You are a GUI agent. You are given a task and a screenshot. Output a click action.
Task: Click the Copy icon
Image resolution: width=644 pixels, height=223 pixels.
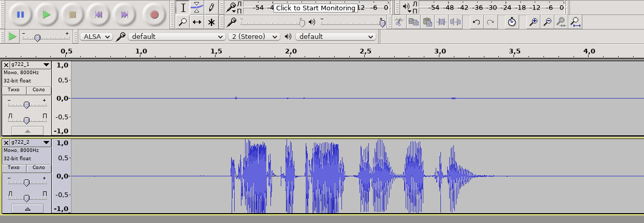tap(413, 22)
